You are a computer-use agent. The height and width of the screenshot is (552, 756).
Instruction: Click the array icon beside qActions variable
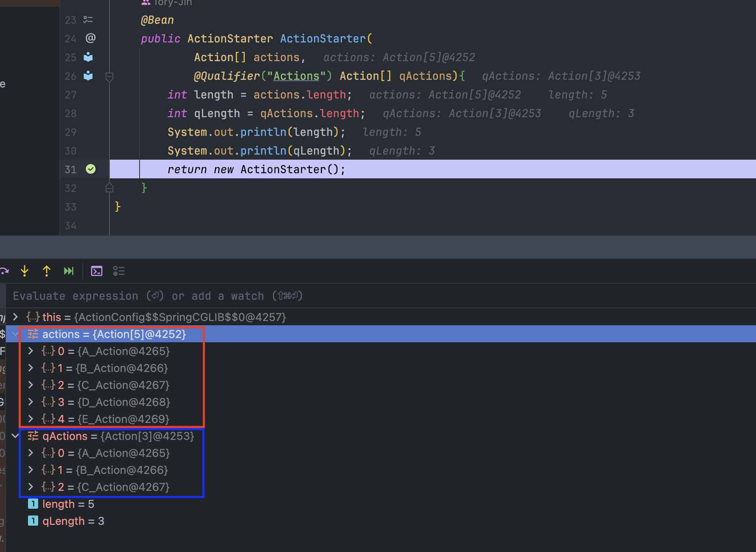(x=33, y=436)
